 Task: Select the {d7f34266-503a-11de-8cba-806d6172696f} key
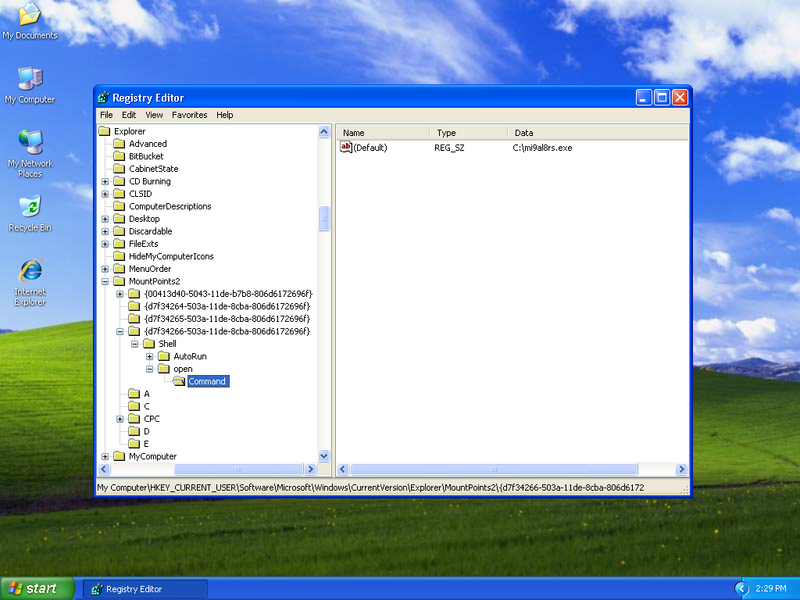point(227,331)
